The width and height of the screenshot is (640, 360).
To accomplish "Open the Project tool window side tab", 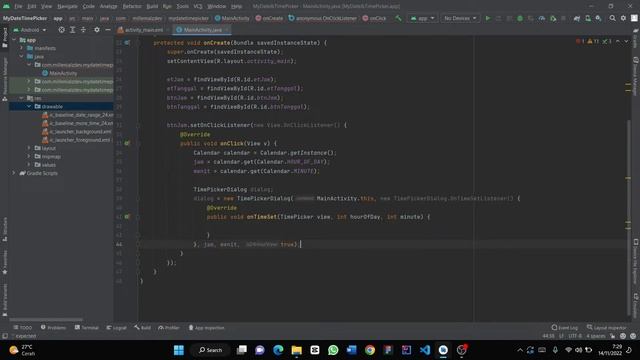I will [5, 37].
